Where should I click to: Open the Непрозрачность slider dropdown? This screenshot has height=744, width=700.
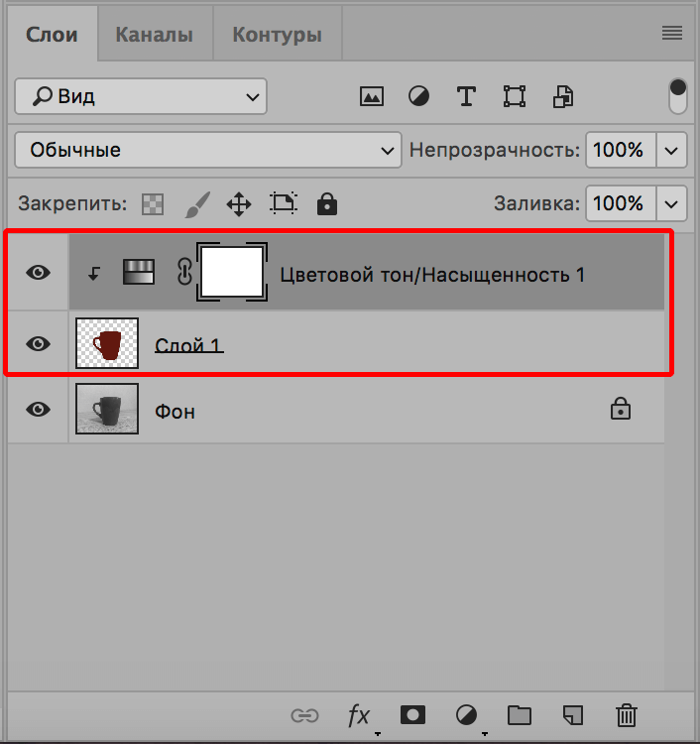coord(671,151)
